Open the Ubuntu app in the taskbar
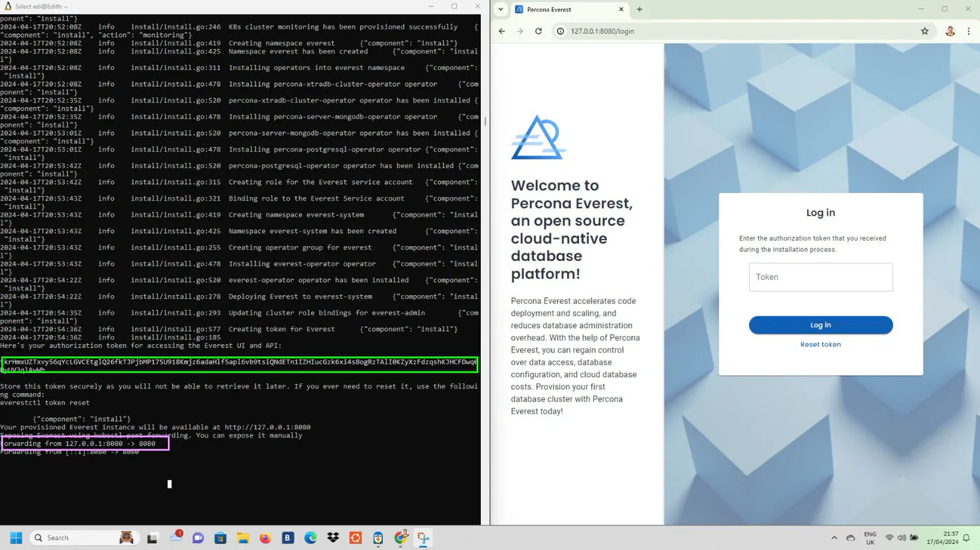 click(x=356, y=537)
